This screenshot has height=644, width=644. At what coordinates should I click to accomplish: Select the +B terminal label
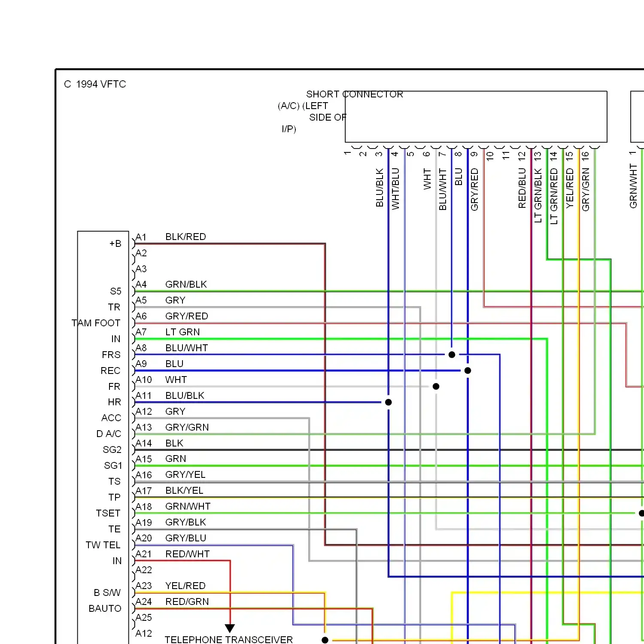pyautogui.click(x=115, y=244)
